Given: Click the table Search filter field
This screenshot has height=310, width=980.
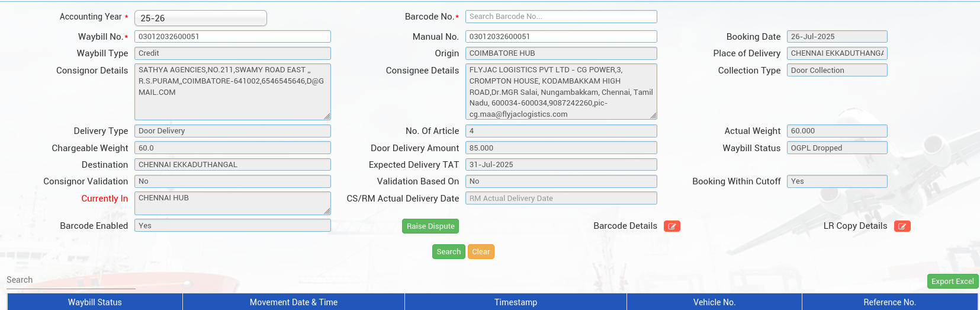Looking at the screenshot, I should click(x=71, y=280).
